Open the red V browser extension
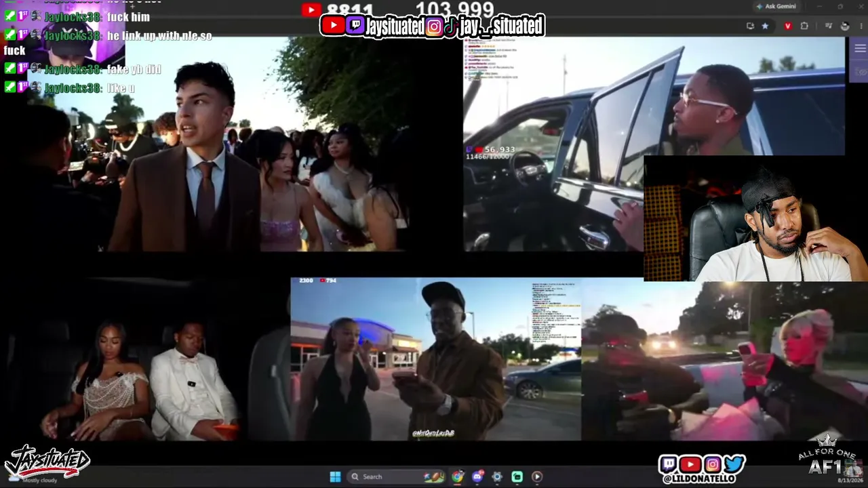Image resolution: width=868 pixels, height=488 pixels. [787, 26]
